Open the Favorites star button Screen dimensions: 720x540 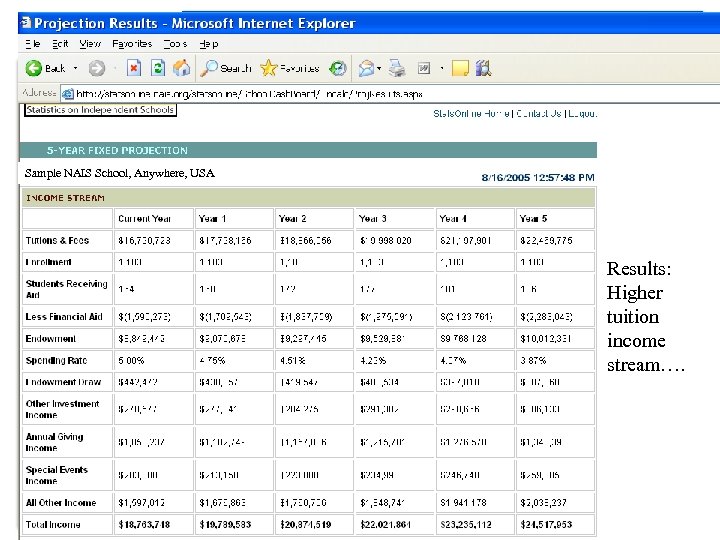pos(289,68)
